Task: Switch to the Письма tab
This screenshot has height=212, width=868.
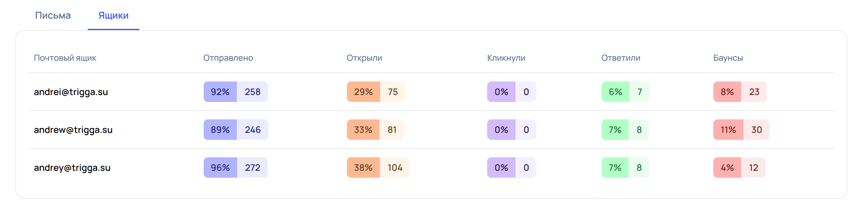Action: click(53, 16)
